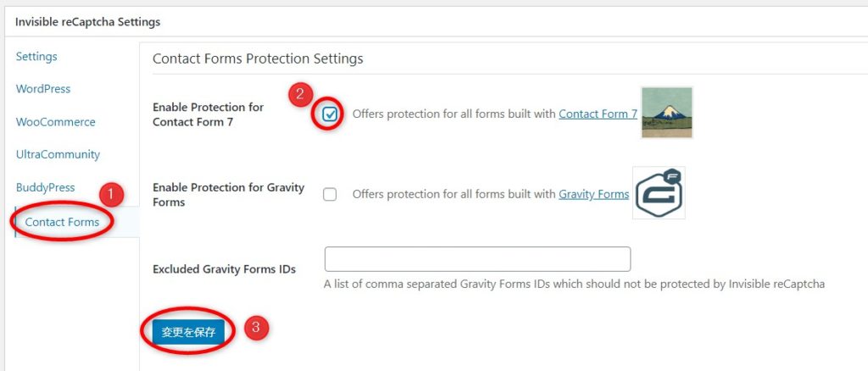Click the Contact Form 7 mountain logo

click(667, 113)
